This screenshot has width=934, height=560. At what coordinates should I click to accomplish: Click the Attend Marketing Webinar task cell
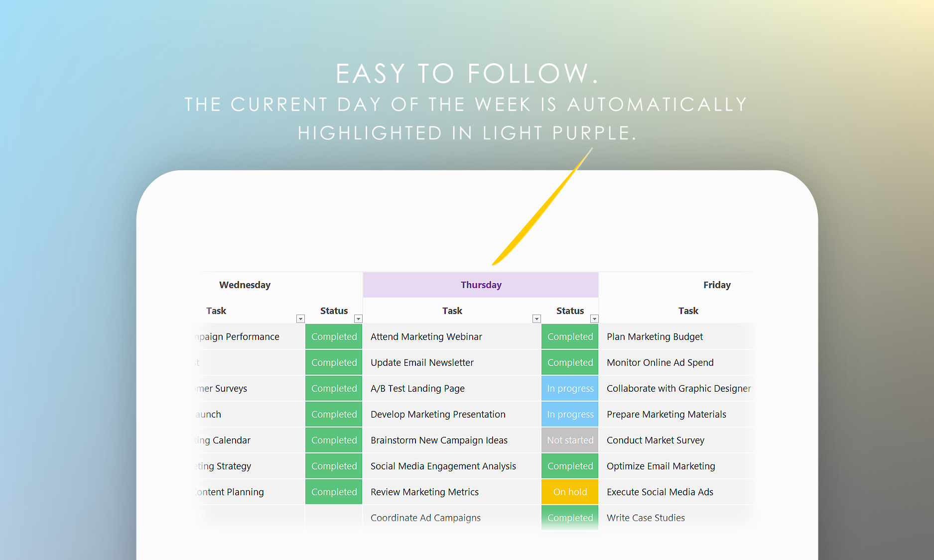(426, 336)
